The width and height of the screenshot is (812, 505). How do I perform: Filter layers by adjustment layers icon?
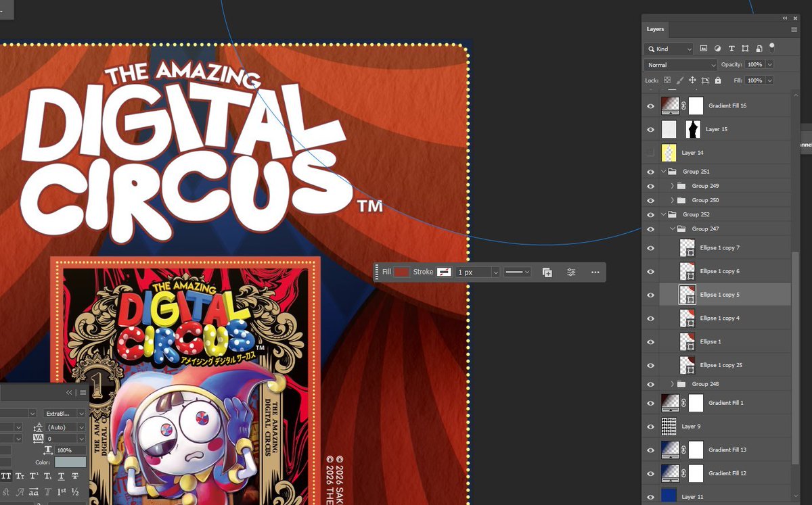[718, 49]
